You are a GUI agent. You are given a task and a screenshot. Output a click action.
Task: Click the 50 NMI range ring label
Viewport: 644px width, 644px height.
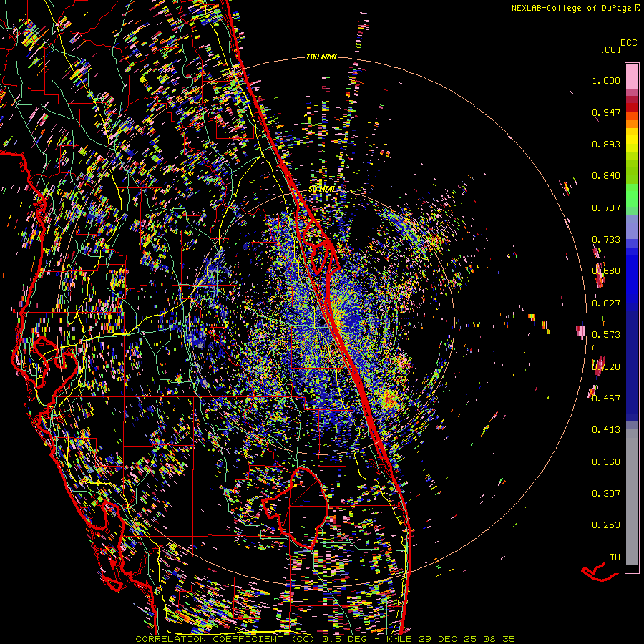click(321, 190)
